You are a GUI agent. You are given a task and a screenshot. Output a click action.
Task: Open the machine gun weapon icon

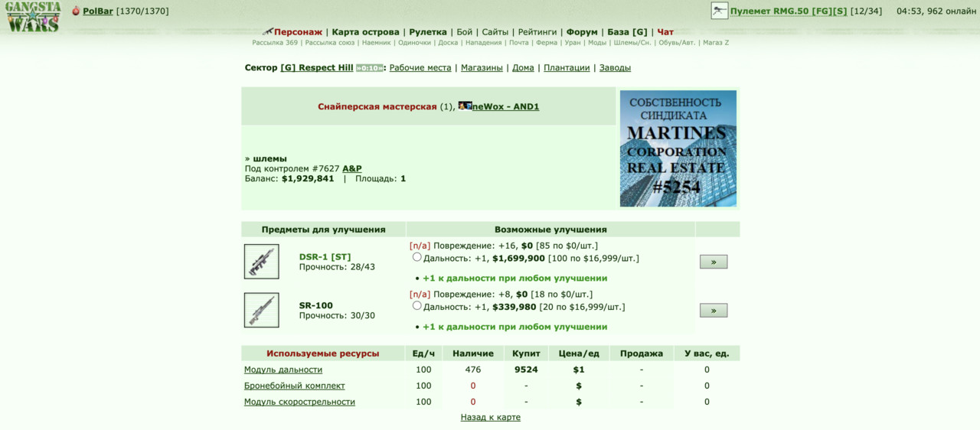coord(719,11)
